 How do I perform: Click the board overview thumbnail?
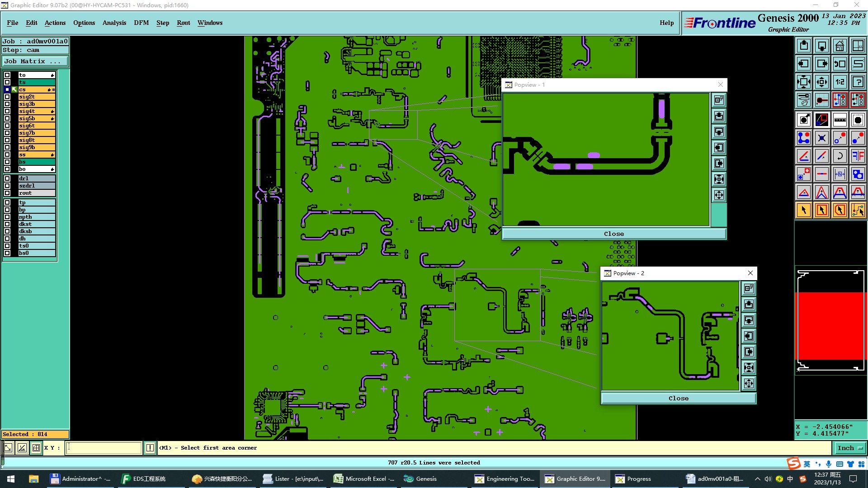(830, 320)
